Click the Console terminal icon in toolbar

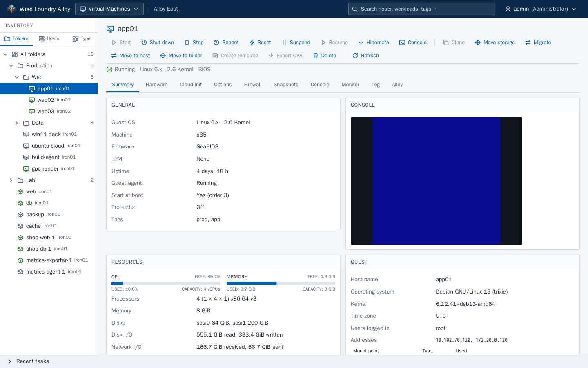coord(402,43)
